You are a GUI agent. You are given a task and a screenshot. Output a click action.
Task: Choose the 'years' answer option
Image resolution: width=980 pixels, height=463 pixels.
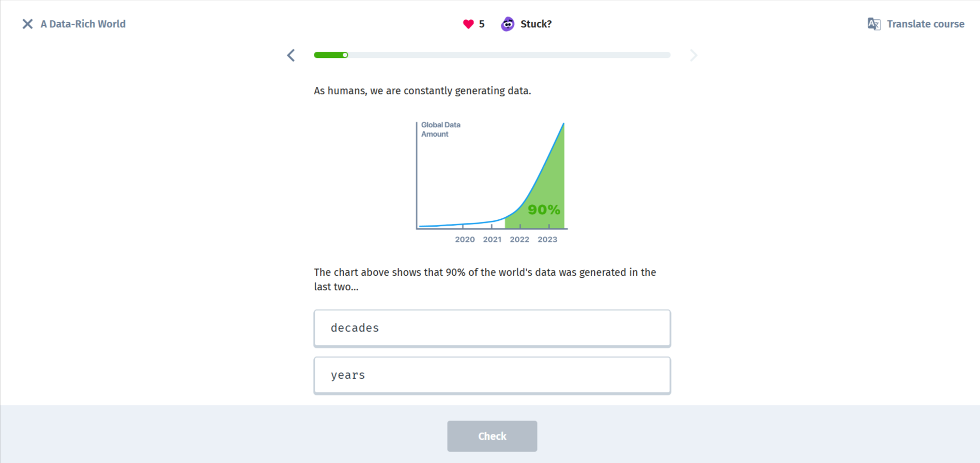[x=492, y=375]
